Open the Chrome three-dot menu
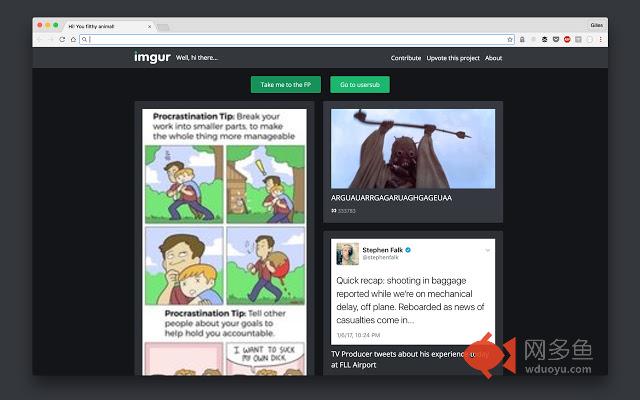640x400 pixels. [600, 40]
